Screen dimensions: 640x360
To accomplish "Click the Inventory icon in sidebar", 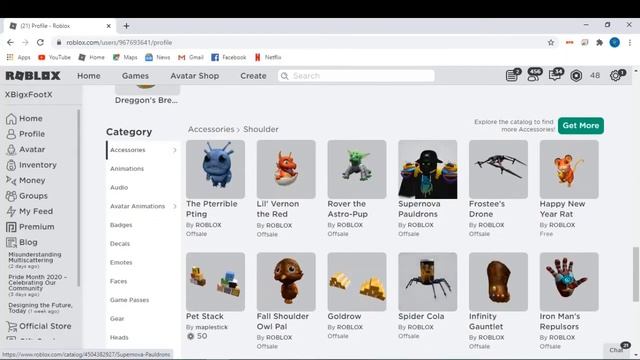I will (11, 165).
